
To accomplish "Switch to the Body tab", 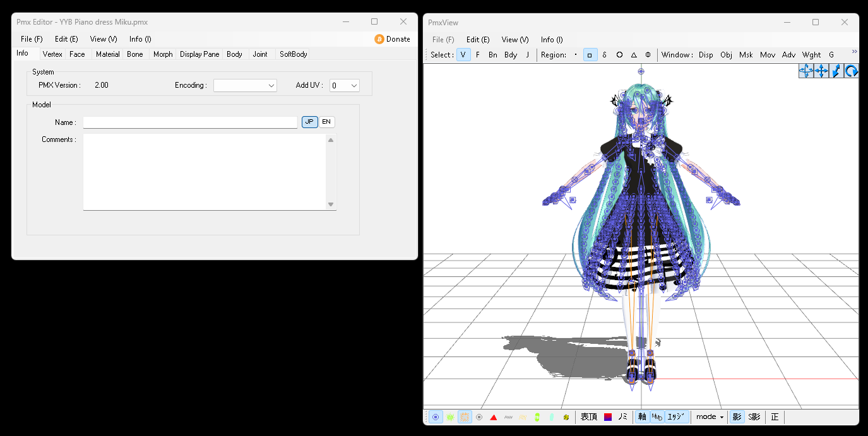I will [234, 54].
